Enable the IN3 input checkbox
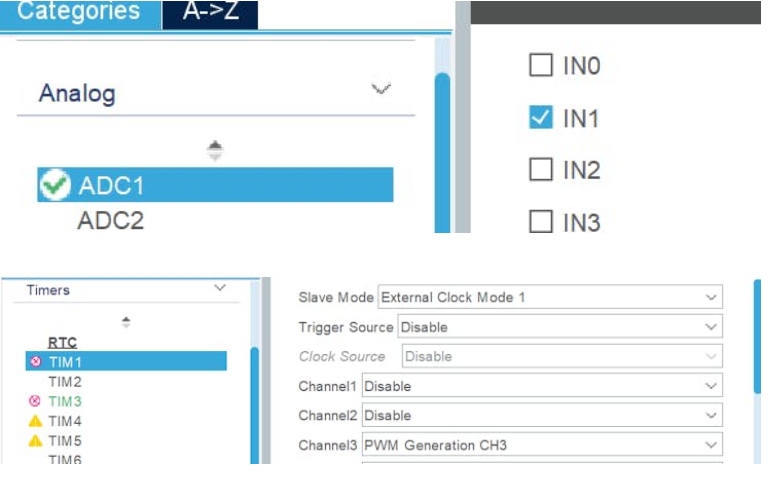The height and width of the screenshot is (486, 773). [540, 221]
